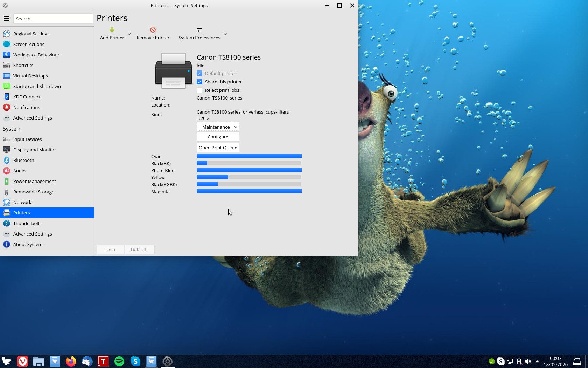The height and width of the screenshot is (368, 588).
Task: Select Network in the sidebar
Action: tap(22, 202)
